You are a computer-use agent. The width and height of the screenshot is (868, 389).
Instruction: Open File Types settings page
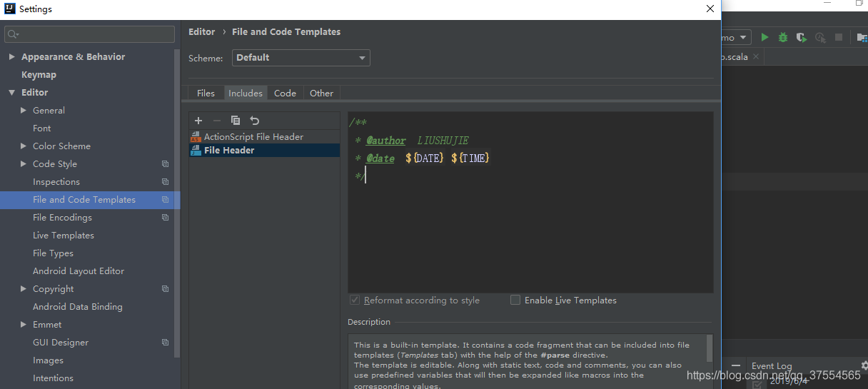(x=53, y=253)
